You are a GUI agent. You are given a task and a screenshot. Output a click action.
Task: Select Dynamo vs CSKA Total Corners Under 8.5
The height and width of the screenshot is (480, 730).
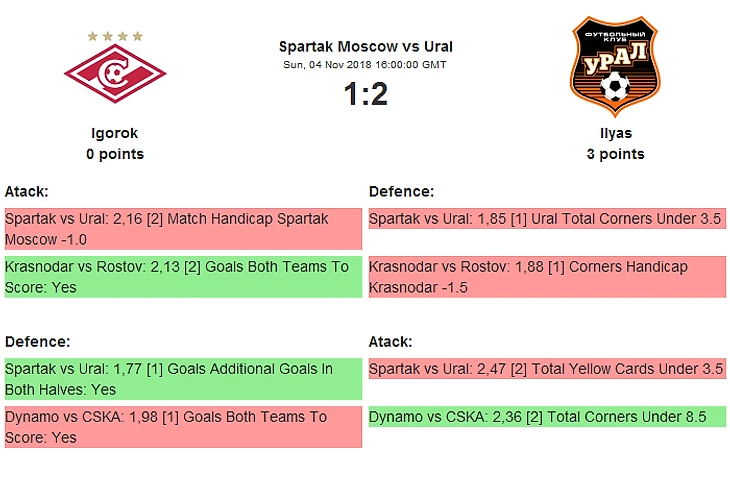(x=547, y=417)
